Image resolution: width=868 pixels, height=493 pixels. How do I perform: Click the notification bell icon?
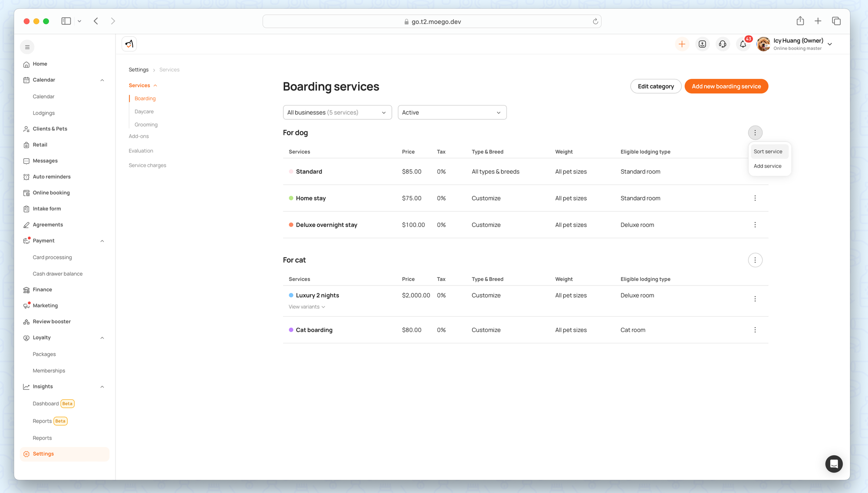[x=743, y=44]
